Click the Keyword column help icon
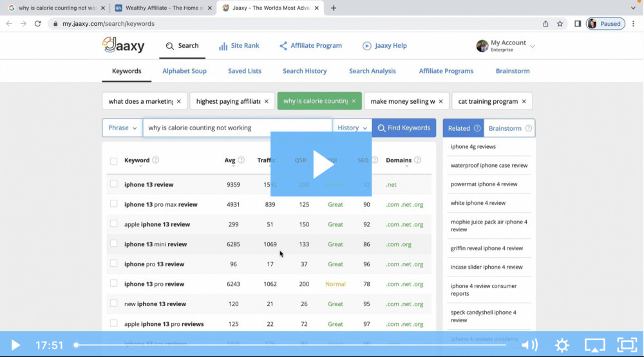The height and width of the screenshot is (357, 644). [155, 160]
